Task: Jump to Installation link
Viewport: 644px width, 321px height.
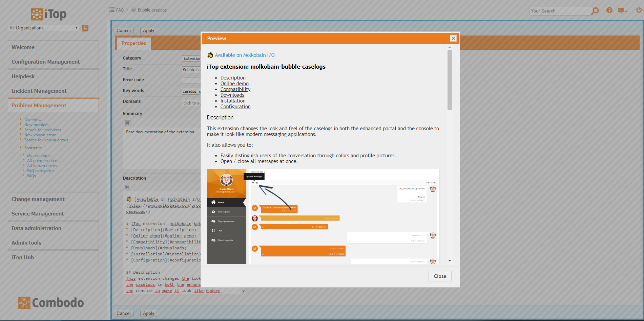Action: [x=233, y=101]
